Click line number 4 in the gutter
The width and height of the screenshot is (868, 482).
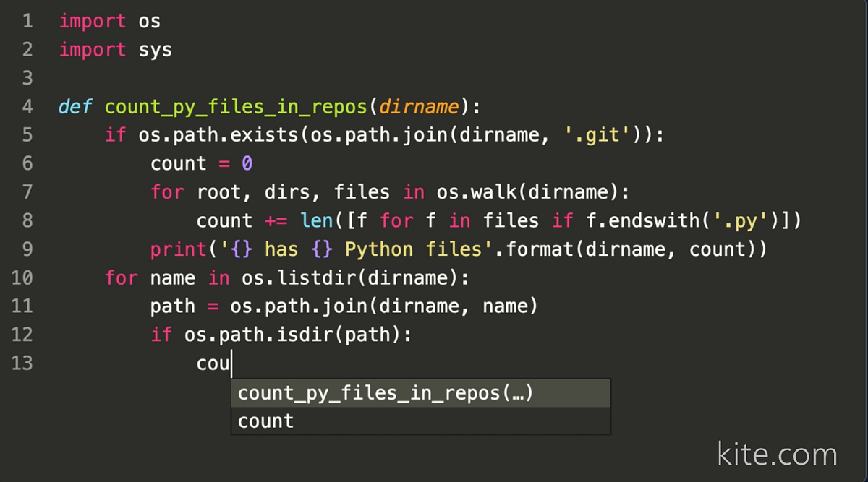pos(27,106)
